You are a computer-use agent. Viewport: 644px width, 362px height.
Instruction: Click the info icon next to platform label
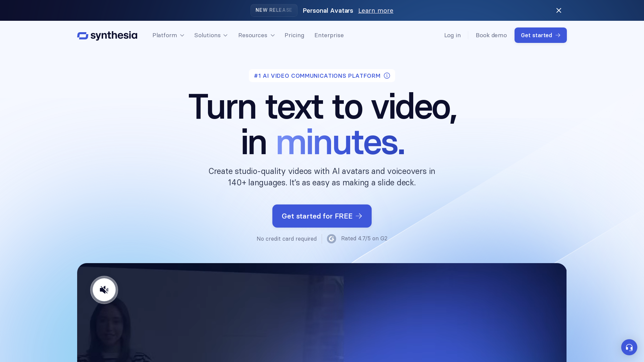coord(387,75)
